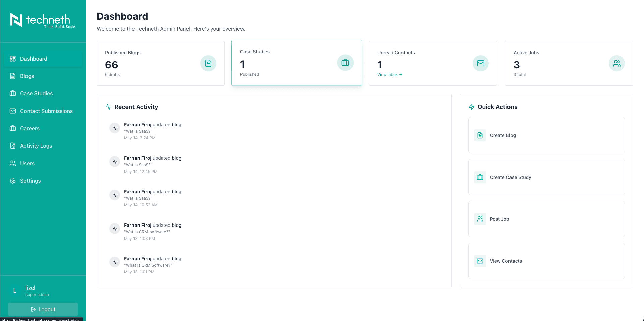Image resolution: width=644 pixels, height=321 pixels.
Task: Click the L user avatar in sidebar
Action: [15, 291]
